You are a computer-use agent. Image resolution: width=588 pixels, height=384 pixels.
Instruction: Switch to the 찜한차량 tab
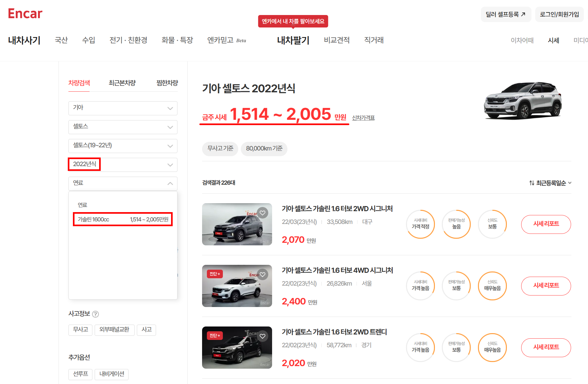[x=167, y=83]
